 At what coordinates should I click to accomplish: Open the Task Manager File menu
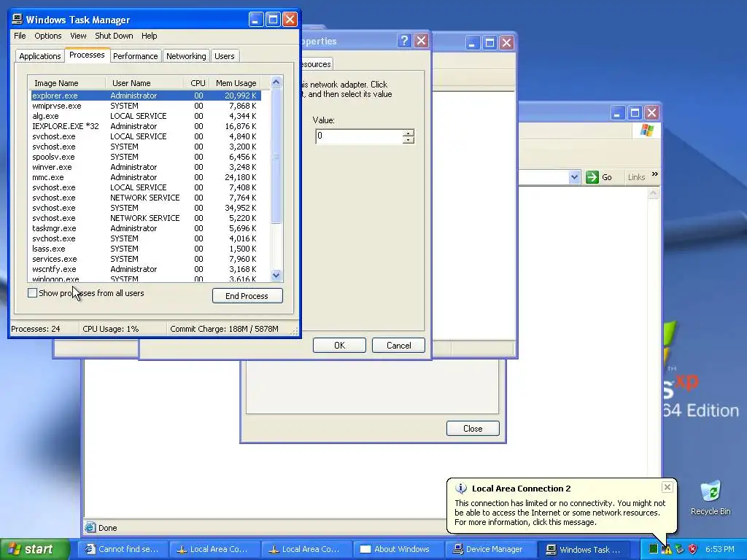(20, 36)
